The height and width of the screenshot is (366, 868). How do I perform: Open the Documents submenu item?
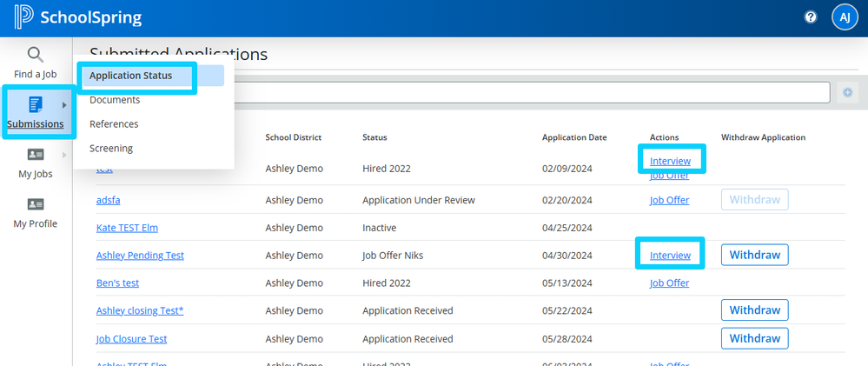(115, 100)
